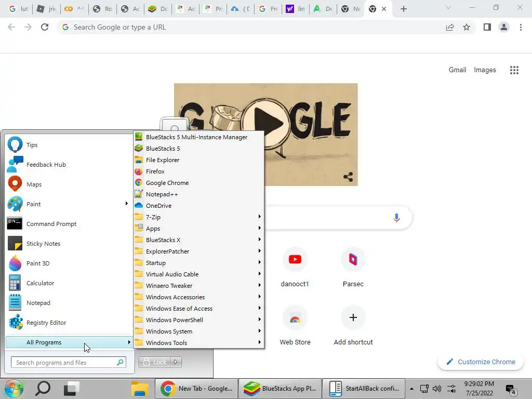Expand Windows System folder
Screen dimensions: 532x399
[x=199, y=331]
